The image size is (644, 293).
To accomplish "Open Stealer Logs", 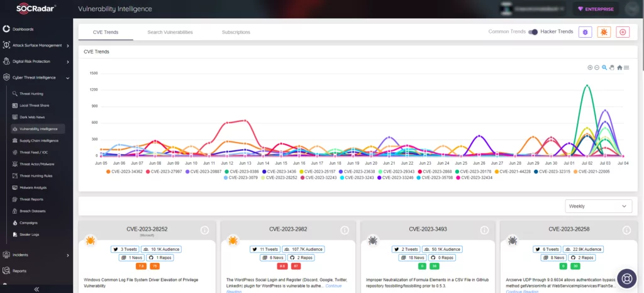I will point(30,235).
